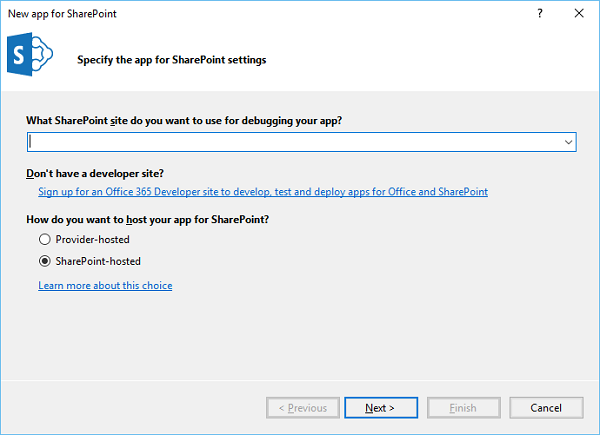Click the Don't have a developer site label
Screen dimensions: 600x435
click(95, 173)
